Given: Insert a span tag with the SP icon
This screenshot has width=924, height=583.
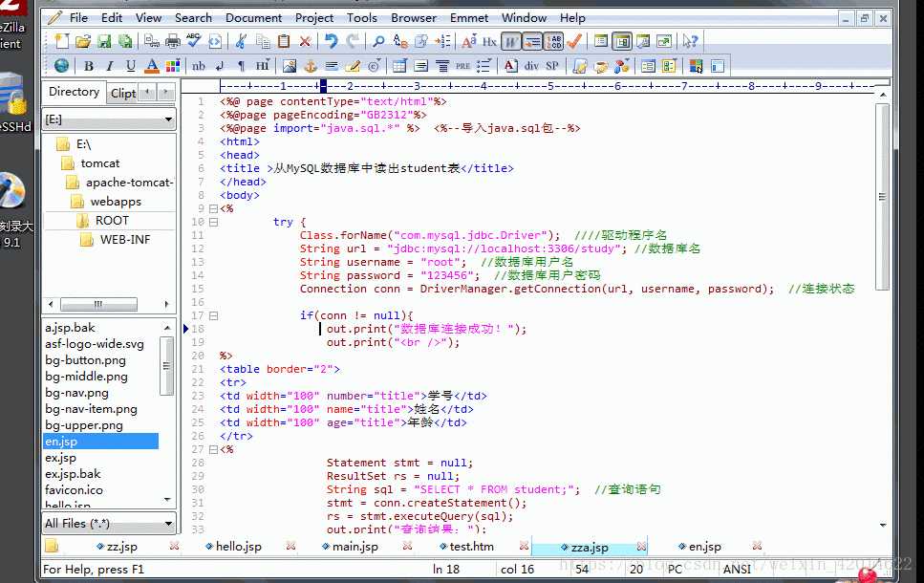Looking at the screenshot, I should click(x=552, y=66).
